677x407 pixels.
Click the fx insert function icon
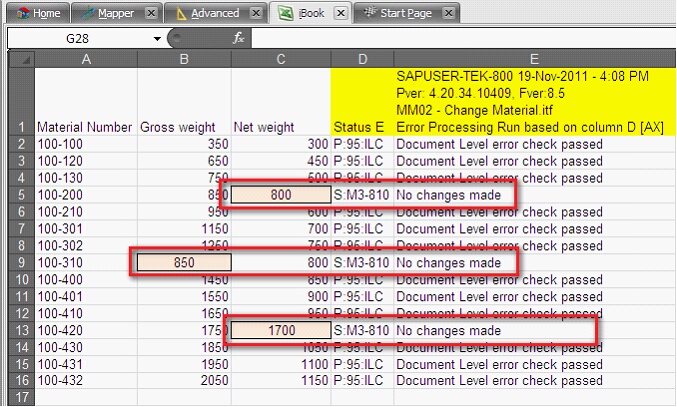click(238, 39)
